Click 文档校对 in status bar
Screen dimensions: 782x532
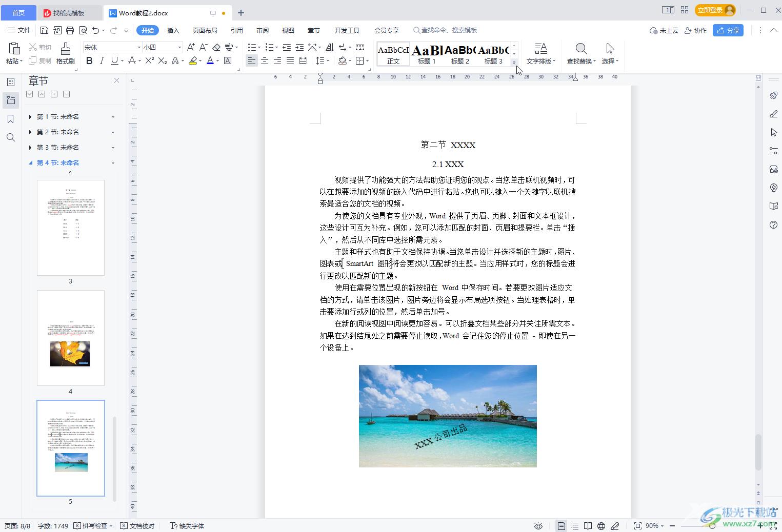pos(137,526)
